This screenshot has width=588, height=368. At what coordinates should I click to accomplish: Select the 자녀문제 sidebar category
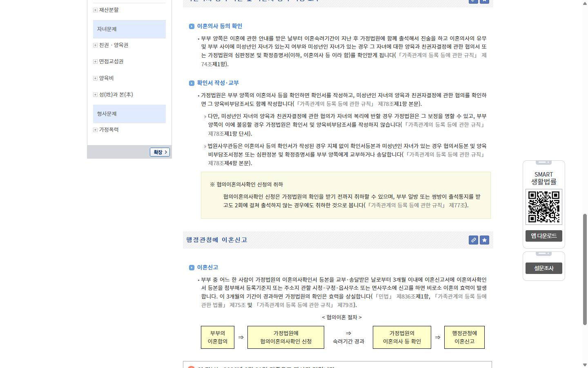[x=129, y=29]
